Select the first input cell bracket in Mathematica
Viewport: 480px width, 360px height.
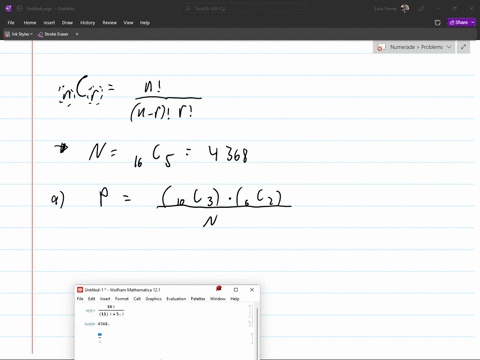(x=251, y=311)
